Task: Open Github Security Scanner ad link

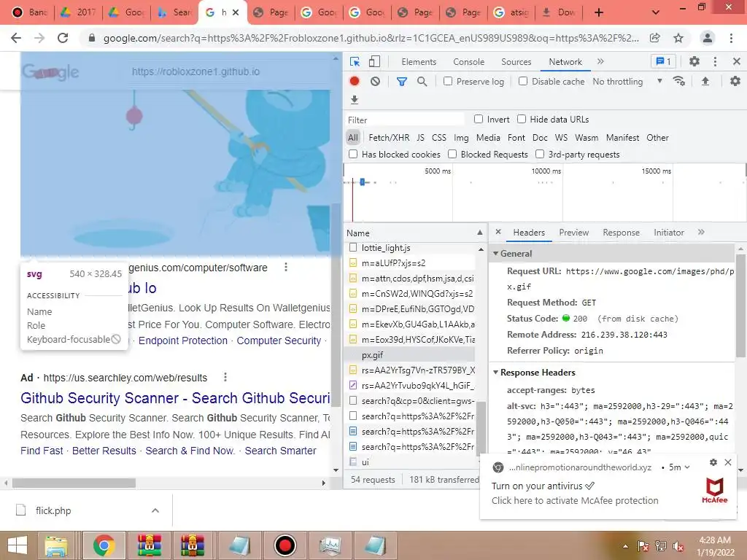Action: pos(175,398)
